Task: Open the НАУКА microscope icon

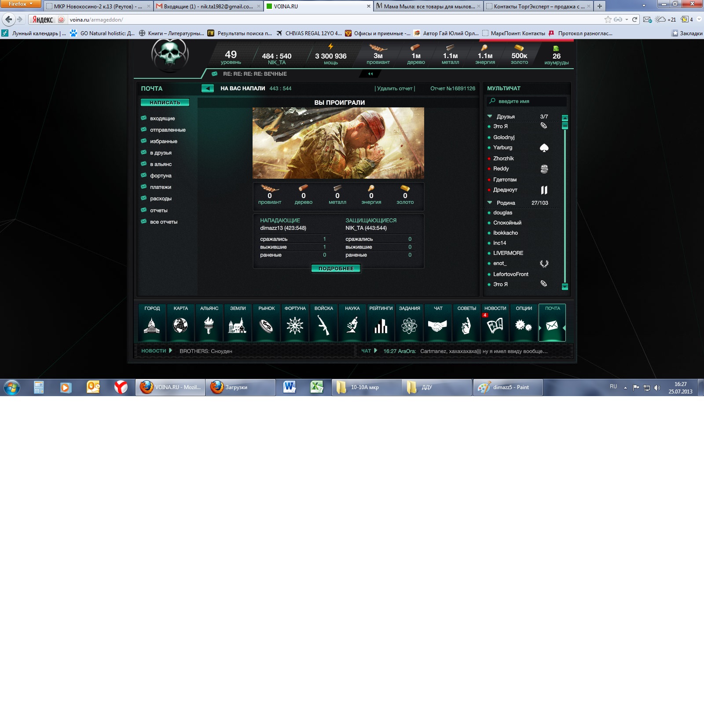Action: point(352,325)
